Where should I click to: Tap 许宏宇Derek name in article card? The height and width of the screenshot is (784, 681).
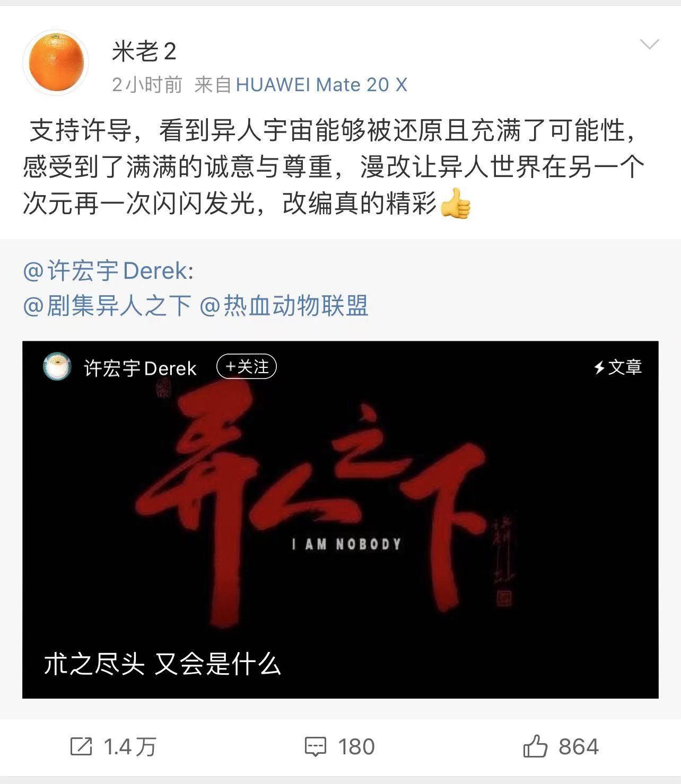140,368
